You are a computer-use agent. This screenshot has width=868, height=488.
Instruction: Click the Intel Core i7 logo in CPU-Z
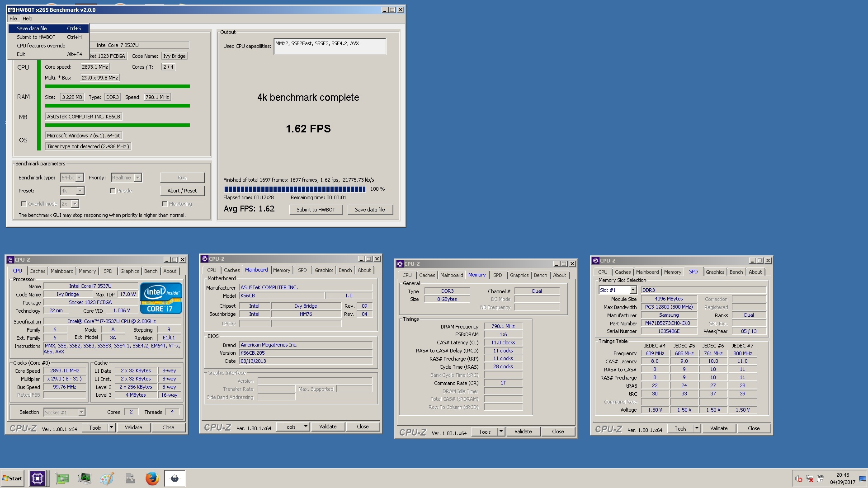(161, 298)
